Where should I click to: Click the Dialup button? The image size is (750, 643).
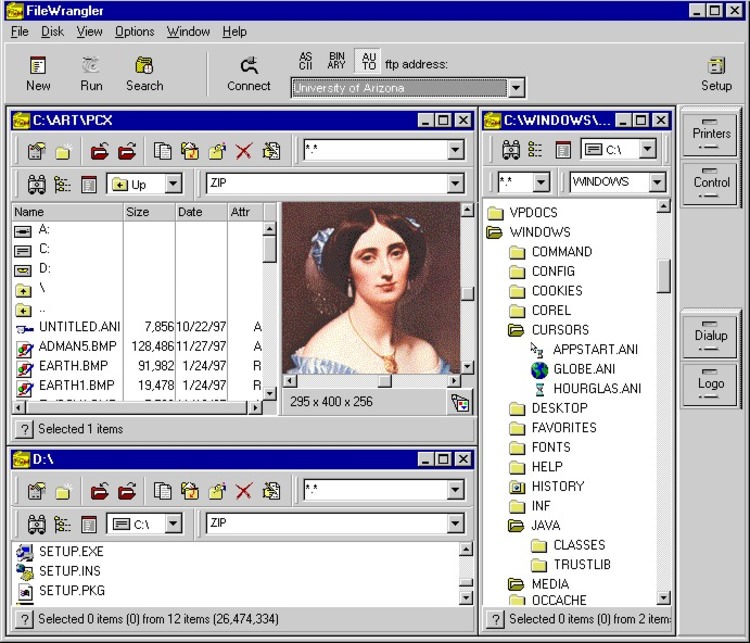tap(710, 335)
